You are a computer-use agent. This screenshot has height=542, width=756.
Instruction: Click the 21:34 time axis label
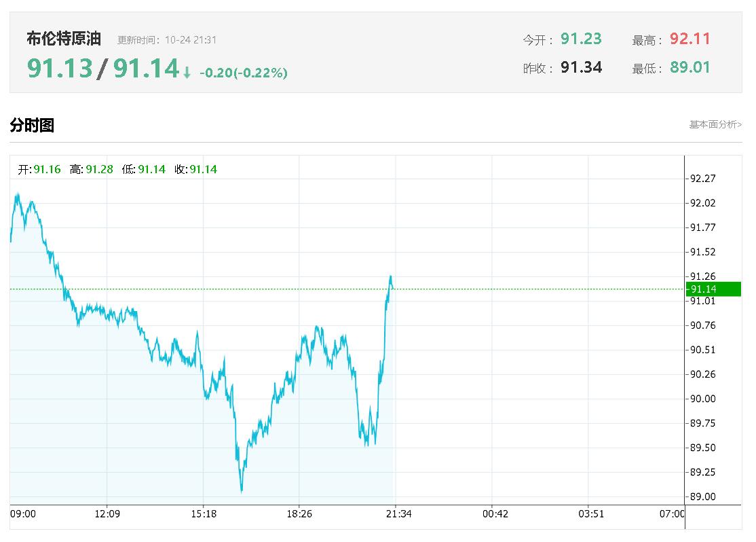398,514
